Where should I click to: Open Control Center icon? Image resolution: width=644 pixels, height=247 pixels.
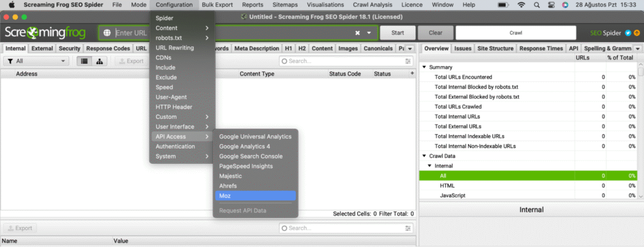click(552, 5)
